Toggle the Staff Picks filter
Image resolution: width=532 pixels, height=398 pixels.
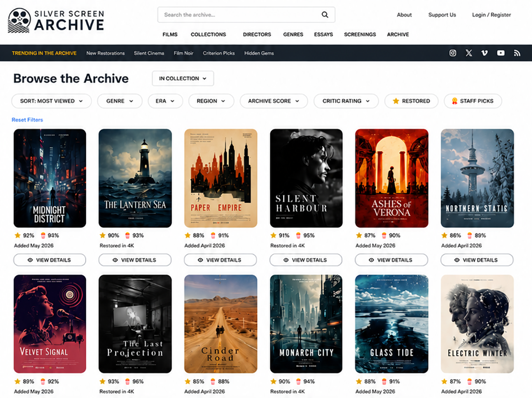(x=472, y=101)
